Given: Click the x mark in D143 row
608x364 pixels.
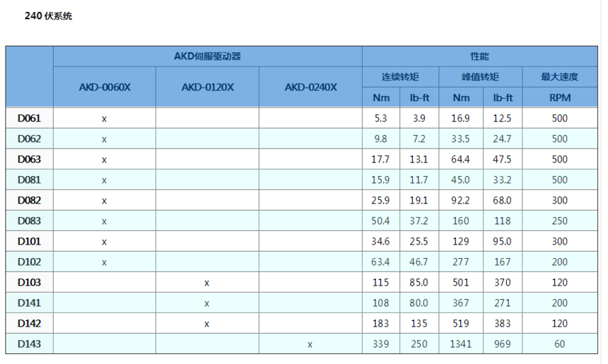Looking at the screenshot, I should click(x=310, y=345).
